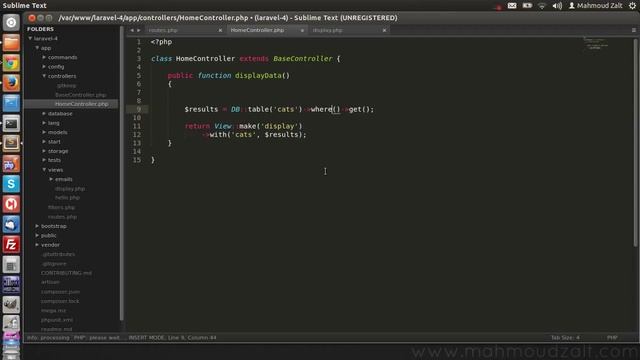Viewport: 640px width, 360px height.
Task: Open composer.json in sidebar
Action: tap(60, 292)
